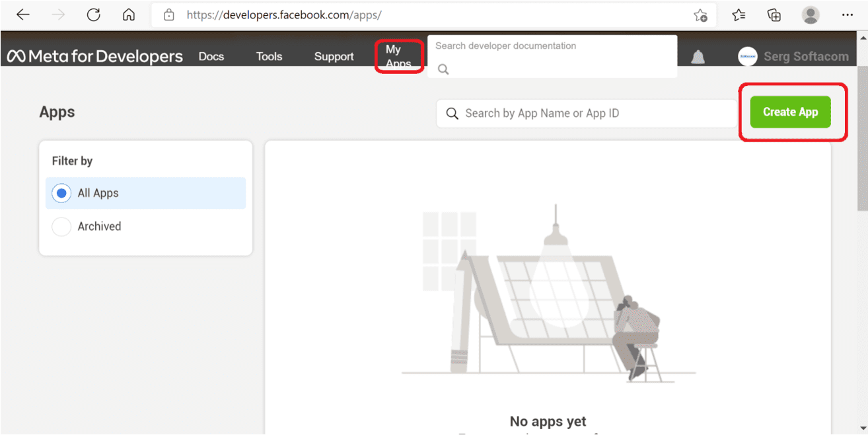Click magnifier icon in documentation search

pos(443,69)
